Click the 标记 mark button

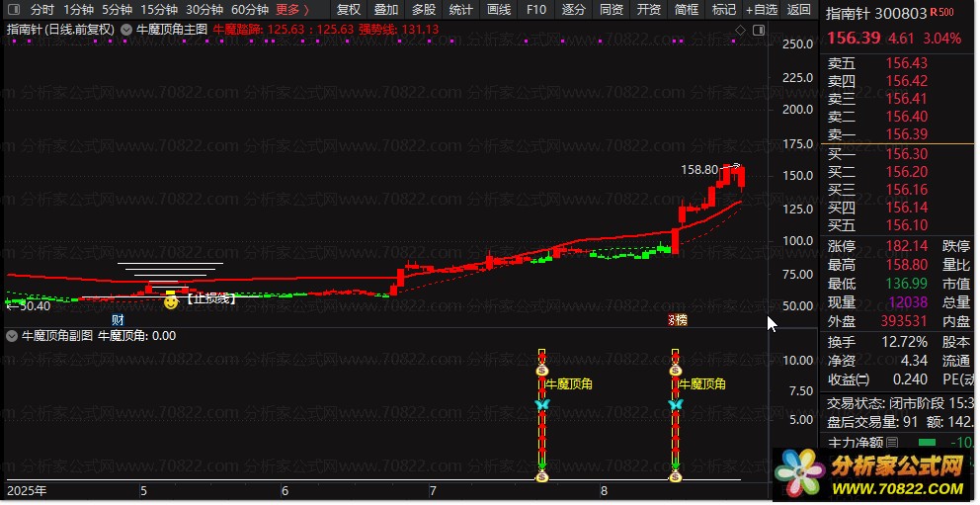[x=724, y=9]
